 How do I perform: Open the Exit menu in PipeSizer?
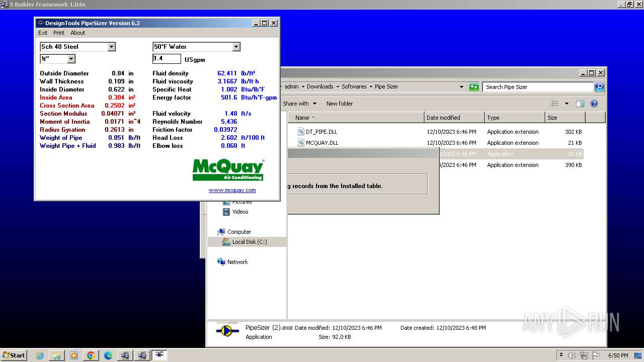pos(43,33)
